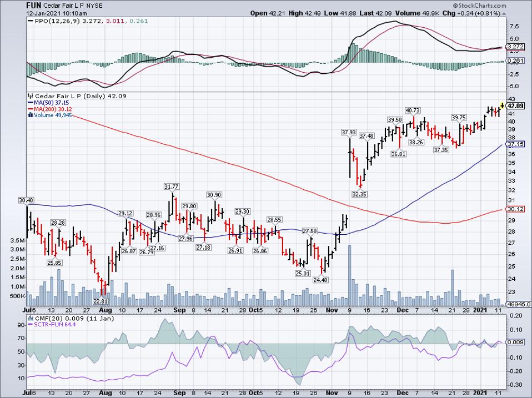Click the 36.81 price label
The width and height of the screenshot is (532, 398).
click(398, 154)
